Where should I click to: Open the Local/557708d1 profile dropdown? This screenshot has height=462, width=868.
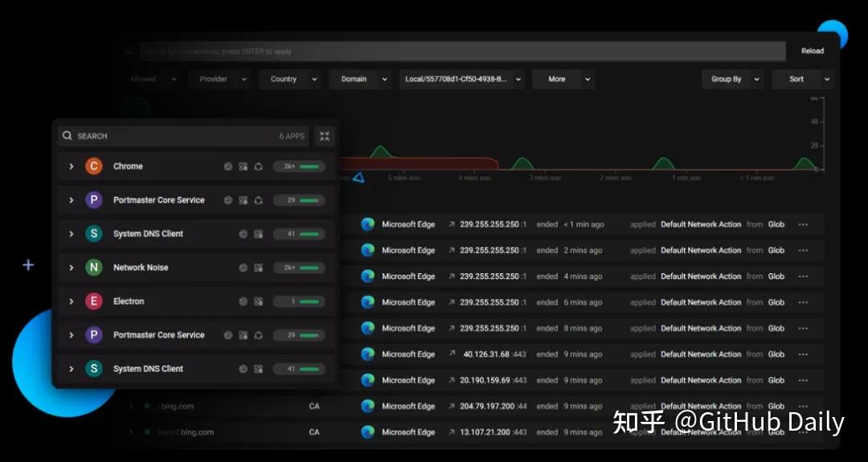tap(461, 79)
